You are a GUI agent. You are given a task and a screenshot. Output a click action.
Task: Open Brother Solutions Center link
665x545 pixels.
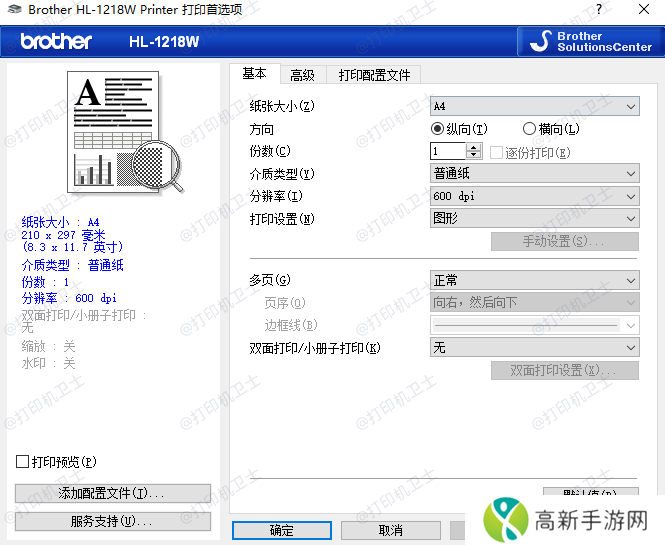pos(590,42)
